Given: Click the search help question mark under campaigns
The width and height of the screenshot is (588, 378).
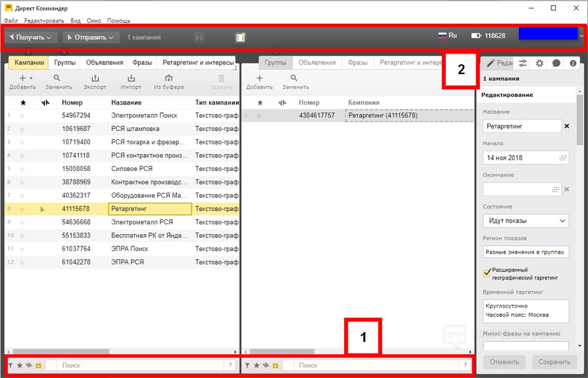Looking at the screenshot, I should (x=230, y=365).
